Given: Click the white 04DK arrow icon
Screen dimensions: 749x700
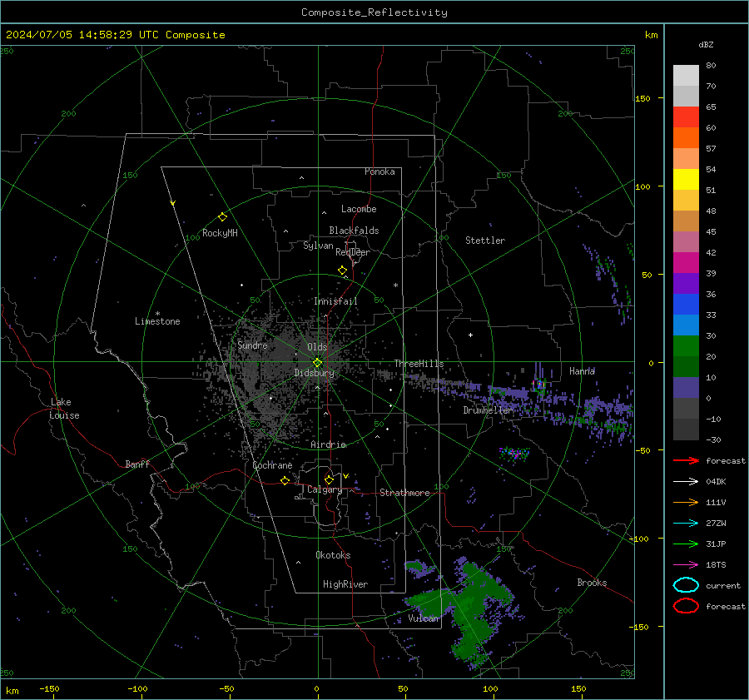Looking at the screenshot, I should click(x=686, y=482).
